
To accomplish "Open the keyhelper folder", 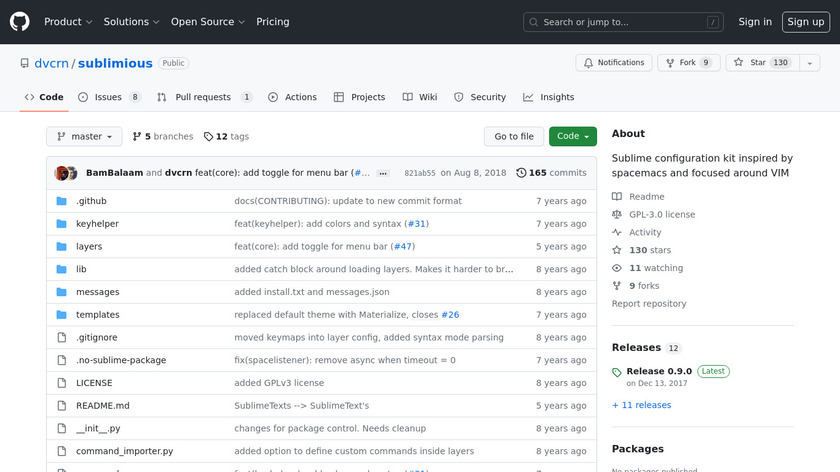I will point(97,224).
